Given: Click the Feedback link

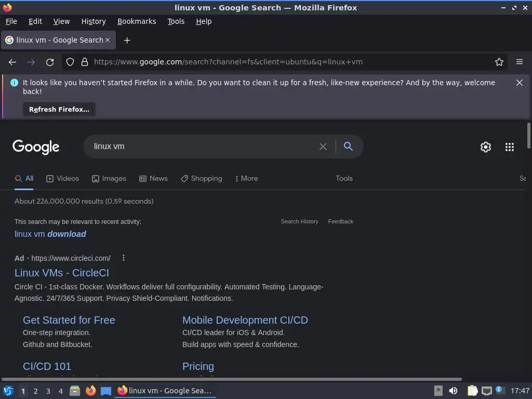Looking at the screenshot, I should tap(341, 221).
